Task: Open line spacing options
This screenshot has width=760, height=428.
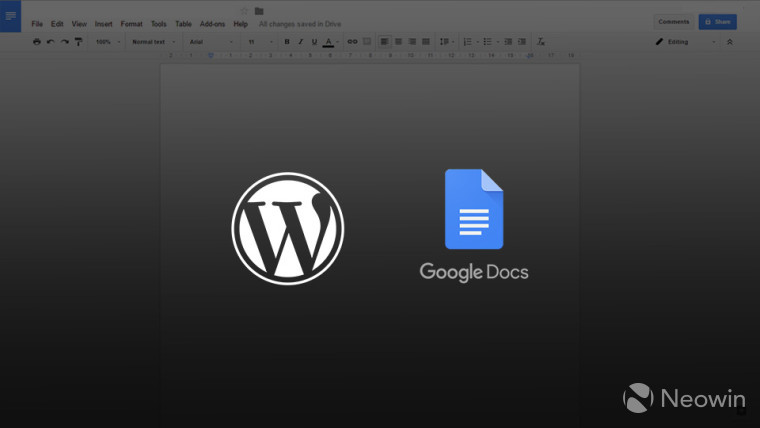Action: click(446, 42)
